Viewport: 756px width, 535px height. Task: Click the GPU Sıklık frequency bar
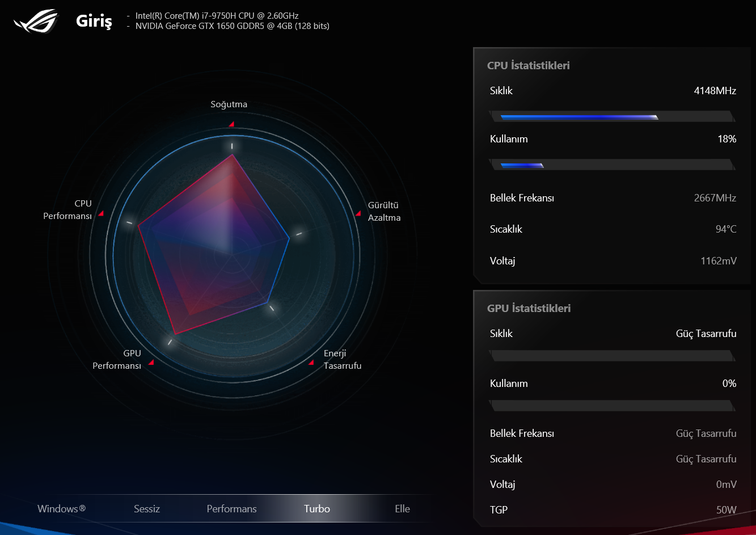click(x=612, y=356)
